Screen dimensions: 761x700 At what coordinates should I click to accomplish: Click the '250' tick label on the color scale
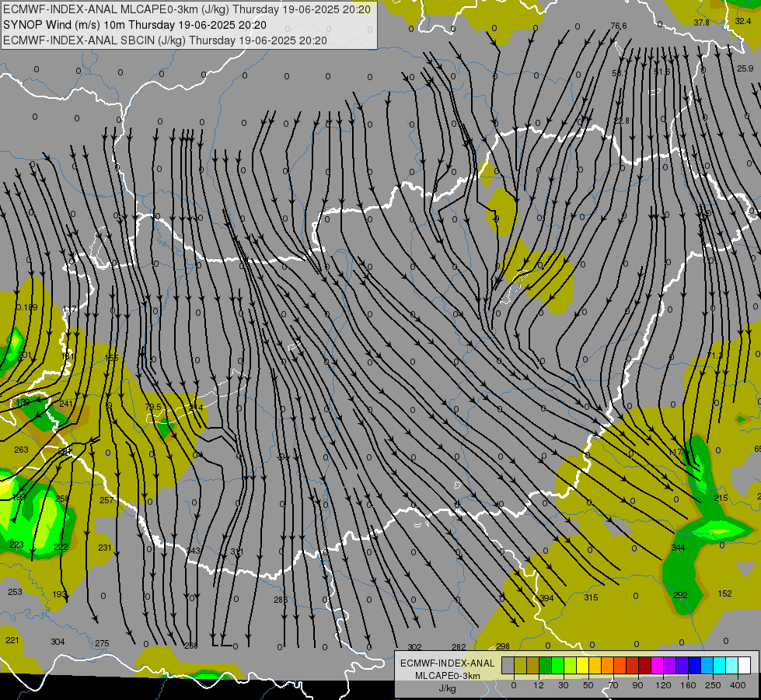coord(713,685)
